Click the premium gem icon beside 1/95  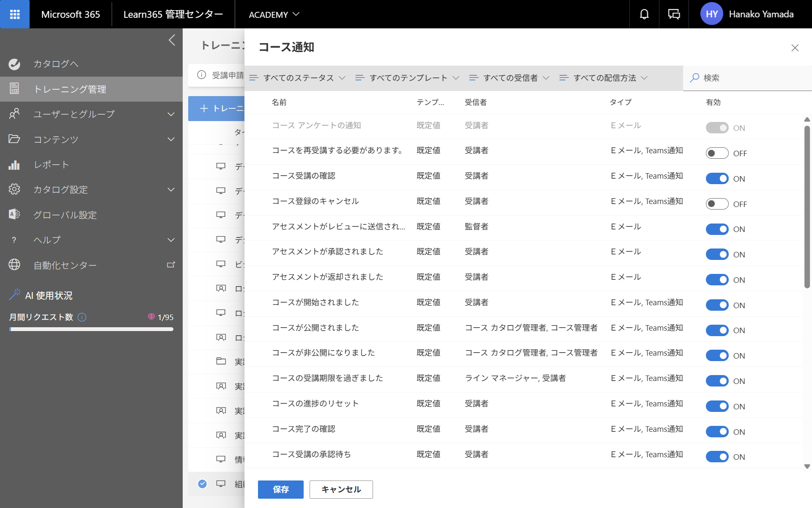[151, 317]
